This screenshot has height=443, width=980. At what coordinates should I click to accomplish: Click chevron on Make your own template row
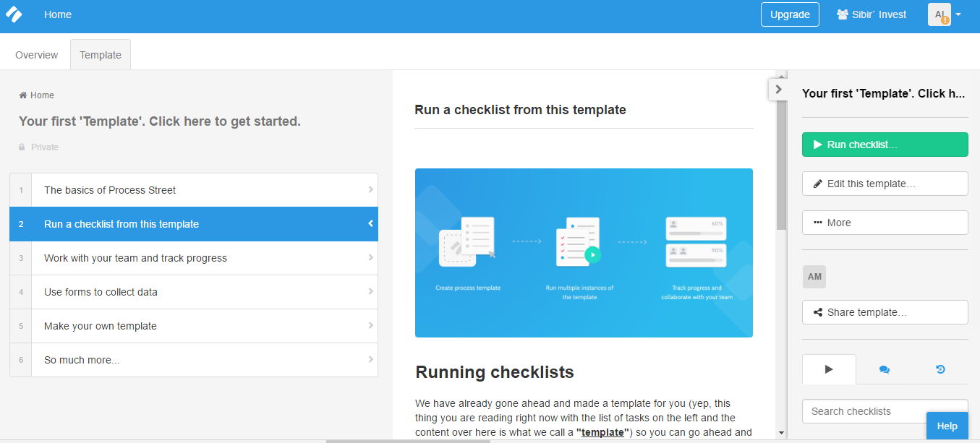[370, 326]
